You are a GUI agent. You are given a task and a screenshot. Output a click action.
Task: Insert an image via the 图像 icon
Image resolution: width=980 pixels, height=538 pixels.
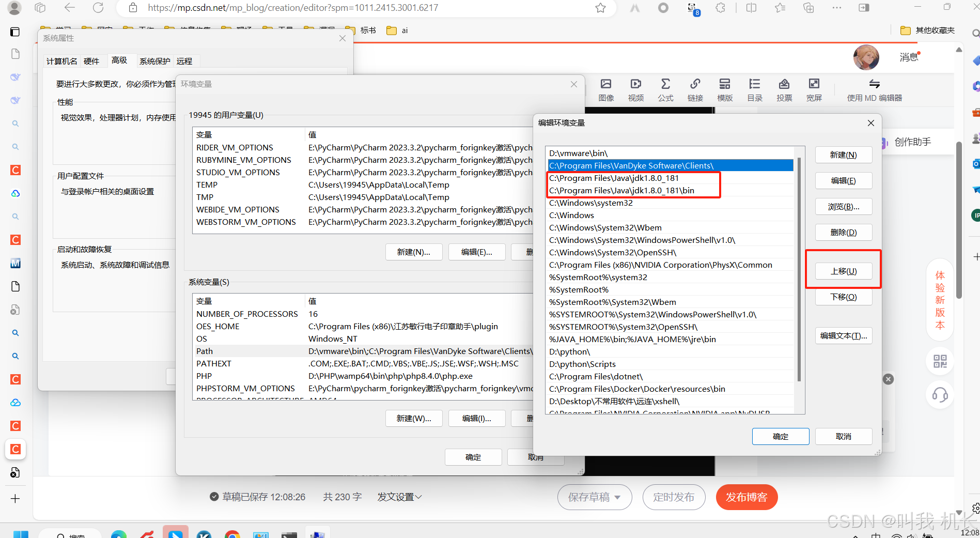pos(605,89)
